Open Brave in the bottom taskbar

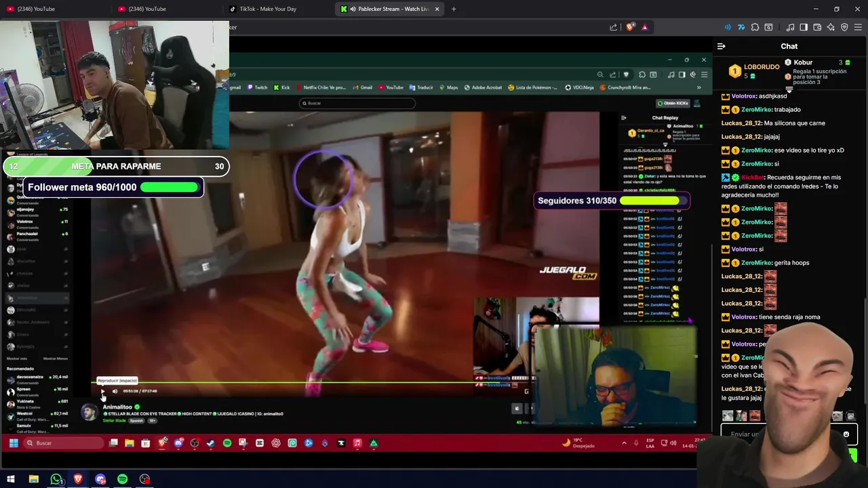tap(78, 479)
